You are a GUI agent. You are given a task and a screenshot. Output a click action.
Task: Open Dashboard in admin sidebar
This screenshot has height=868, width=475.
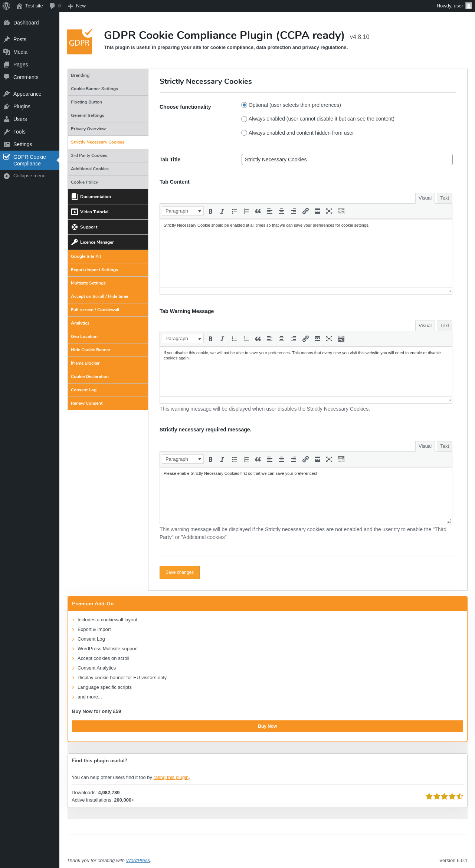tap(30, 23)
